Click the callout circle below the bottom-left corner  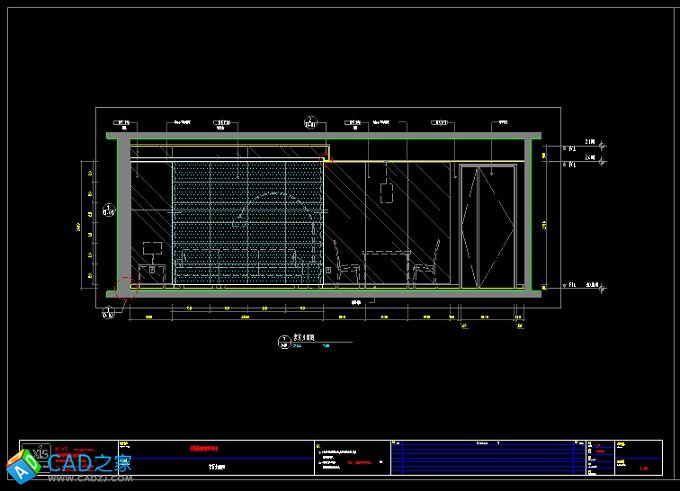point(107,314)
